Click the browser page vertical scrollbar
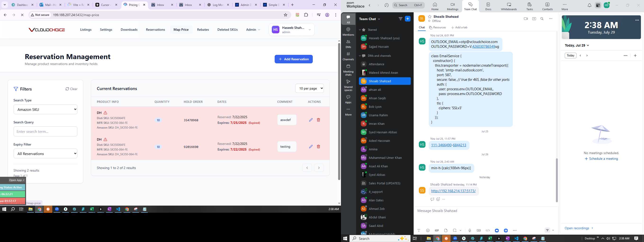The height and width of the screenshot is (242, 644). click(x=339, y=111)
